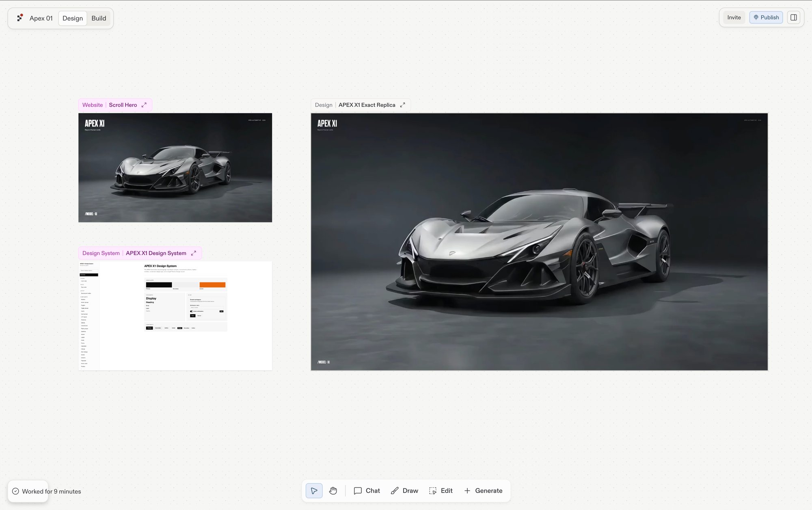
Task: Click the Invite button
Action: pyautogui.click(x=734, y=17)
